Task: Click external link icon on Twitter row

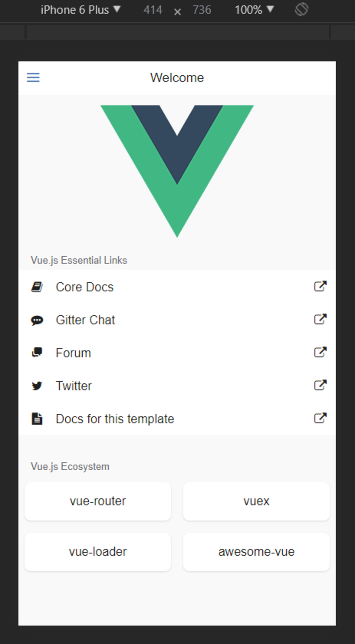Action: [x=320, y=385]
